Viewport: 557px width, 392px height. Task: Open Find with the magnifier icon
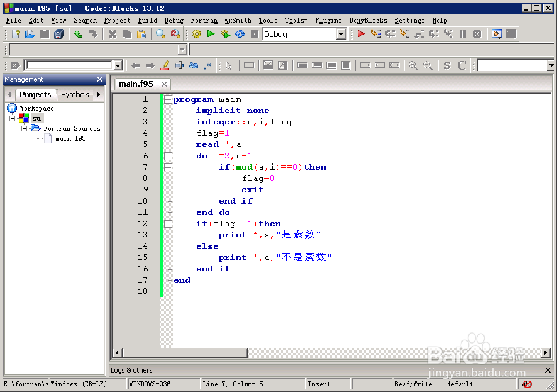click(x=160, y=34)
